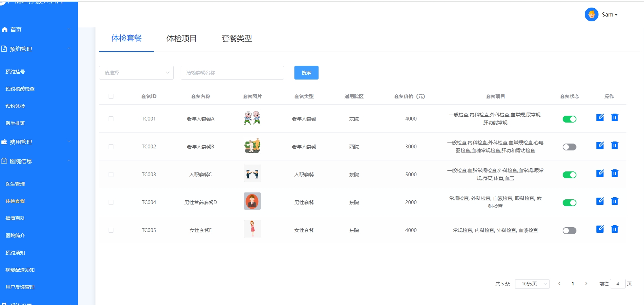This screenshot has height=305, width=644.
Task: Switch to the 套餐类型 tab
Action: click(x=237, y=38)
